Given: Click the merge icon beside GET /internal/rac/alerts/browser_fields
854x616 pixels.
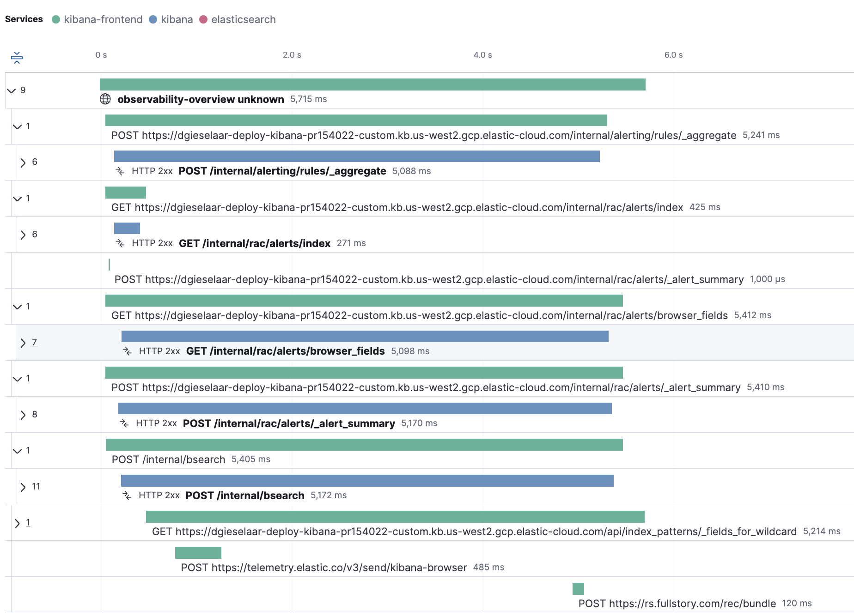Looking at the screenshot, I should click(x=128, y=351).
